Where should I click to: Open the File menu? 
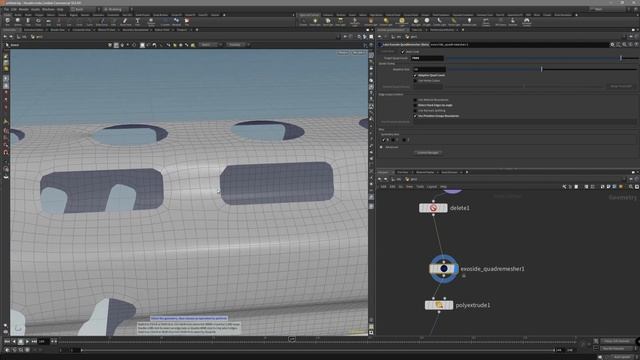pyautogui.click(x=6, y=9)
